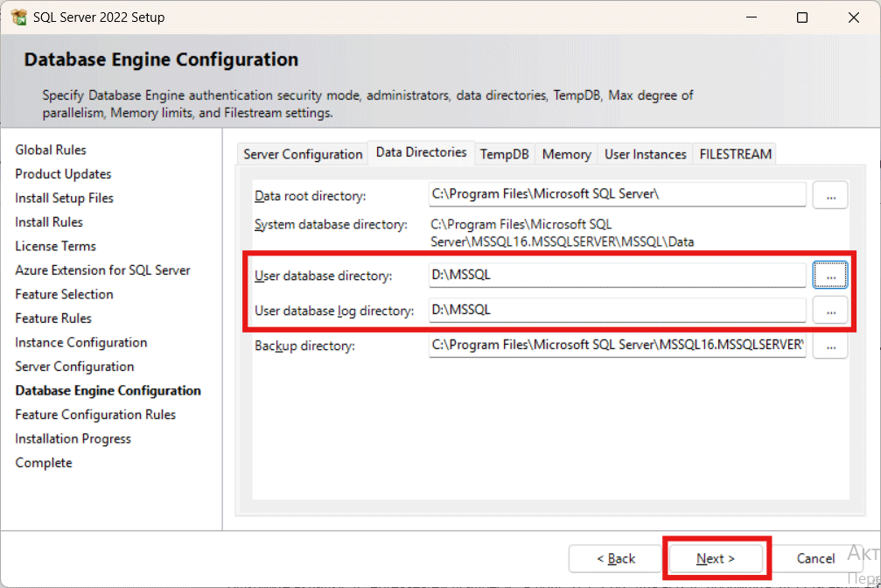The width and height of the screenshot is (881, 588).
Task: Maximize the SQL Server Setup window
Action: tap(802, 17)
